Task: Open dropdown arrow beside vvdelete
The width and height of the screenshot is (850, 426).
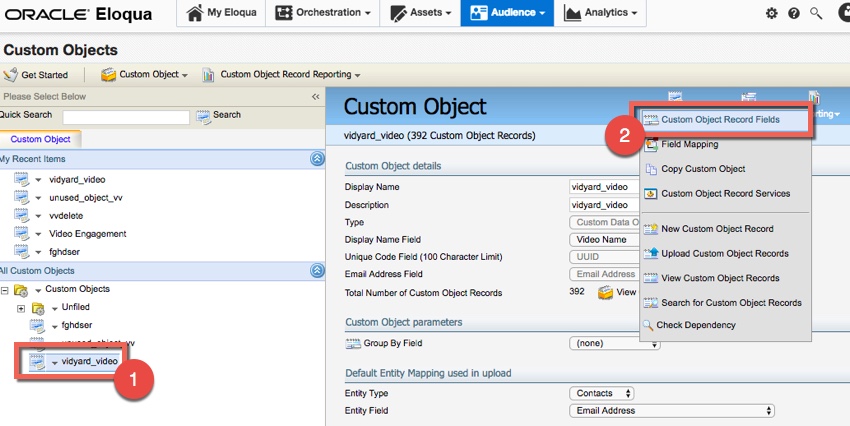Action: pos(38,216)
